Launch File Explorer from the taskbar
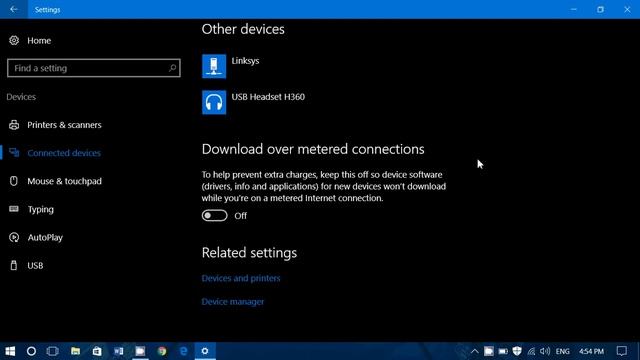The width and height of the screenshot is (640, 360). tap(76, 351)
